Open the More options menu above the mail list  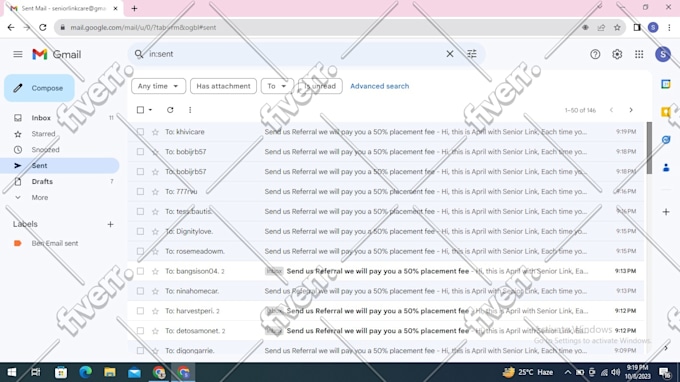tap(190, 110)
